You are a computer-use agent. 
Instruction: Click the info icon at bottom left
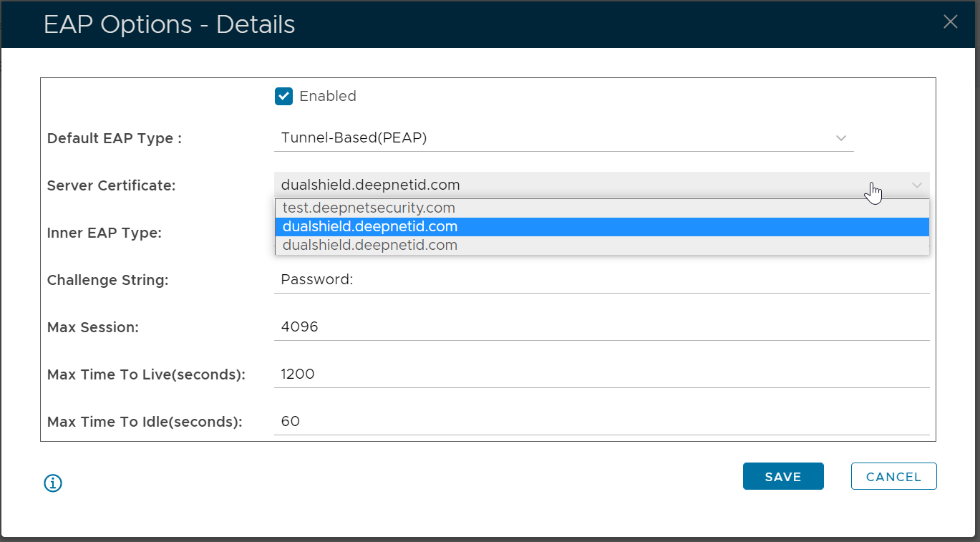53,483
